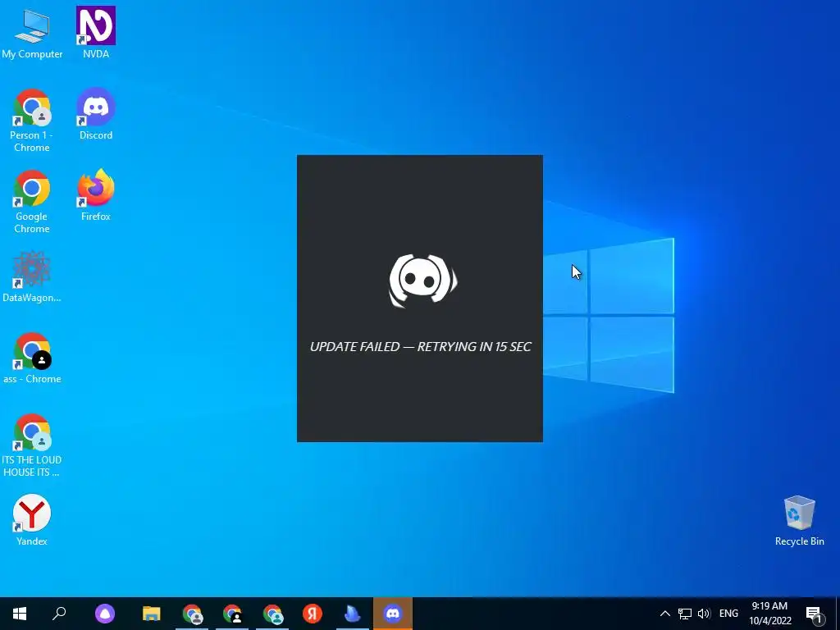Click the 'UPDATE FAILED — RETRYING' message
Screen dimensions: 840x630
[x=421, y=347]
